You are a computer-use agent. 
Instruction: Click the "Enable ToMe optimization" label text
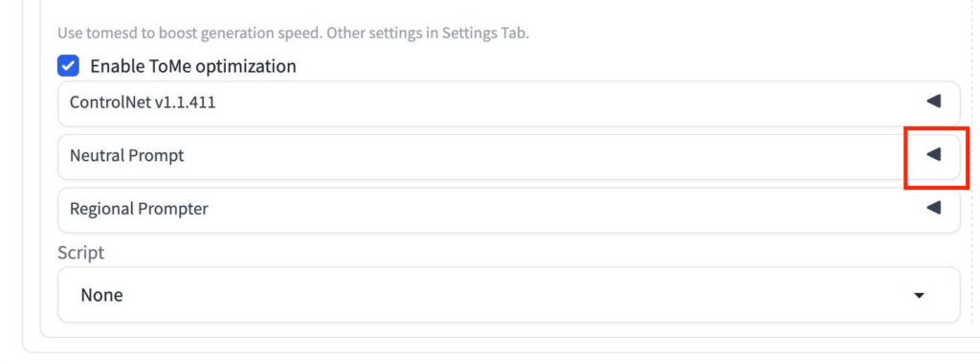(x=193, y=66)
